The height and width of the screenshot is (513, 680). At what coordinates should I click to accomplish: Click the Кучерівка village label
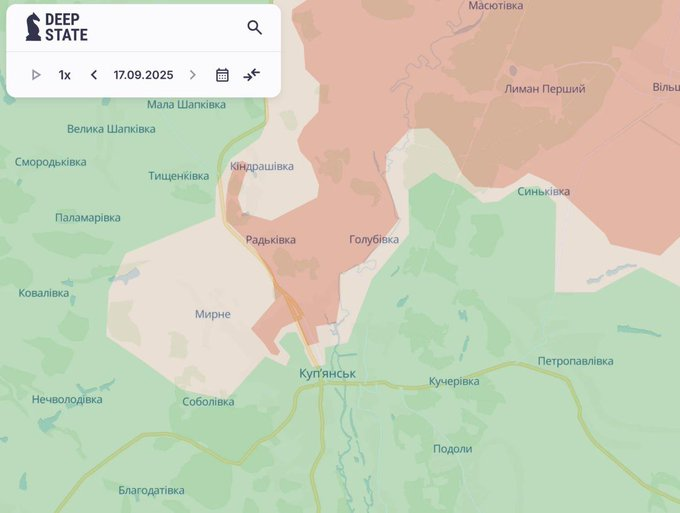(x=454, y=382)
